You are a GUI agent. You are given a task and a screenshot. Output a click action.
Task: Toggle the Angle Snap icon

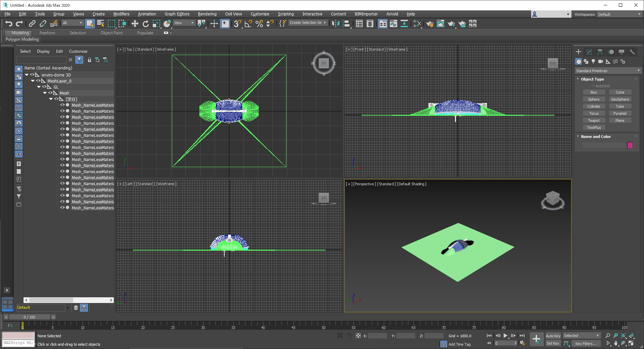(x=248, y=23)
